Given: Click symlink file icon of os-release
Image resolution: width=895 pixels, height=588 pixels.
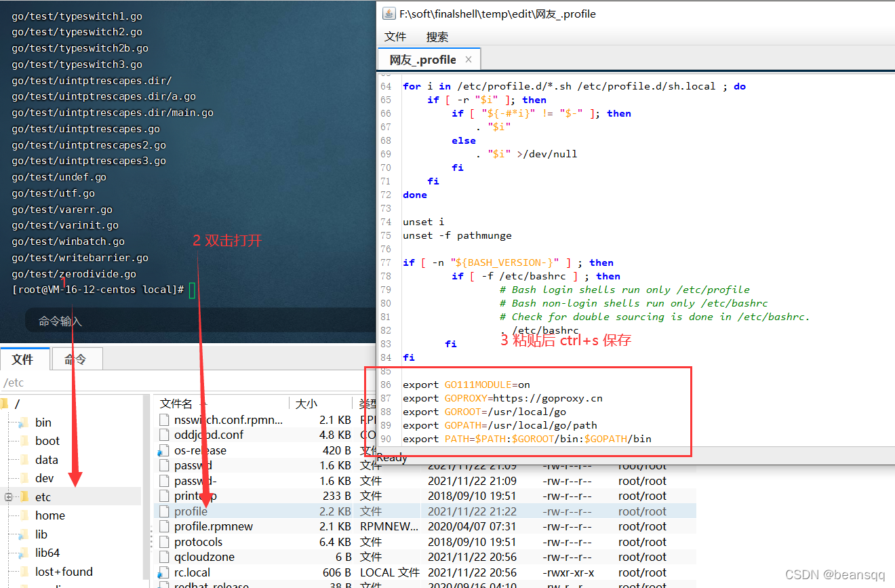Looking at the screenshot, I should 163,450.
